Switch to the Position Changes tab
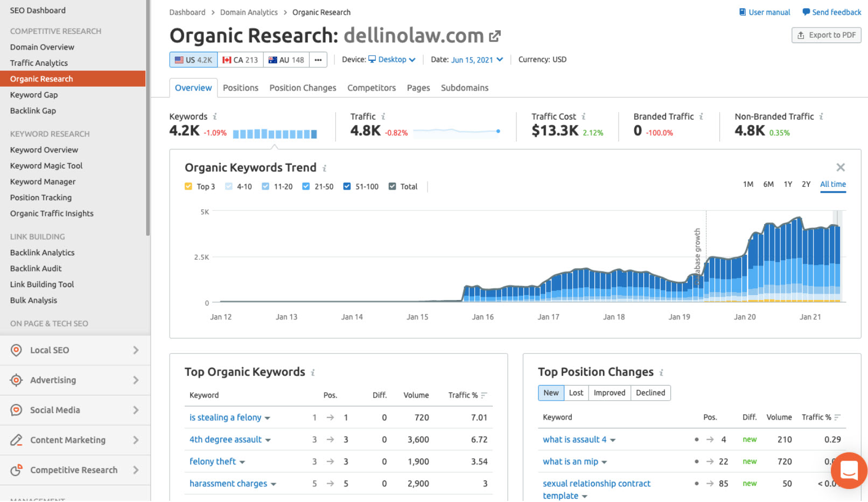Image resolution: width=868 pixels, height=502 pixels. (x=303, y=88)
